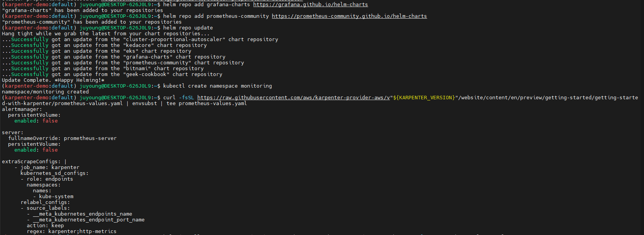Click the 'curl -fsSL' command text
This screenshot has height=235, width=644.
pos(178,98)
